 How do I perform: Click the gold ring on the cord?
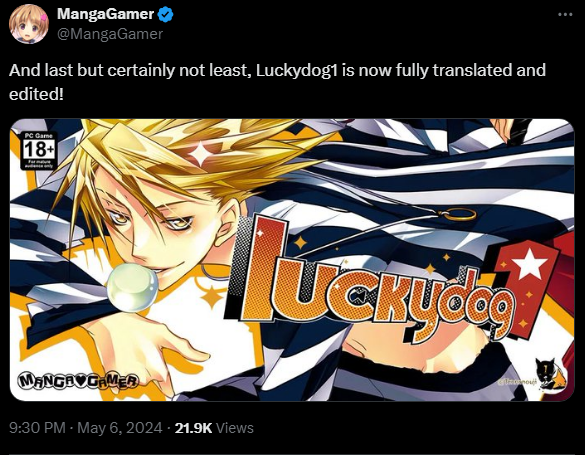(x=457, y=214)
